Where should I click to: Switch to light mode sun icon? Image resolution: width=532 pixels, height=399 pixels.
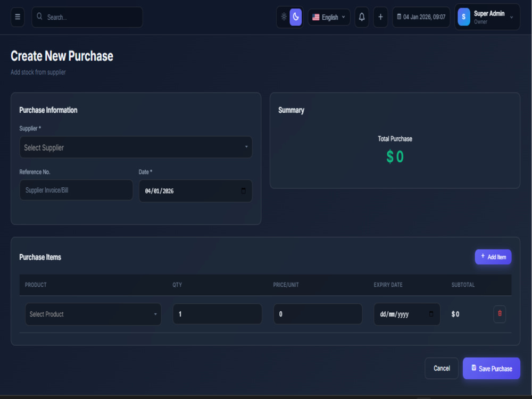tap(284, 16)
